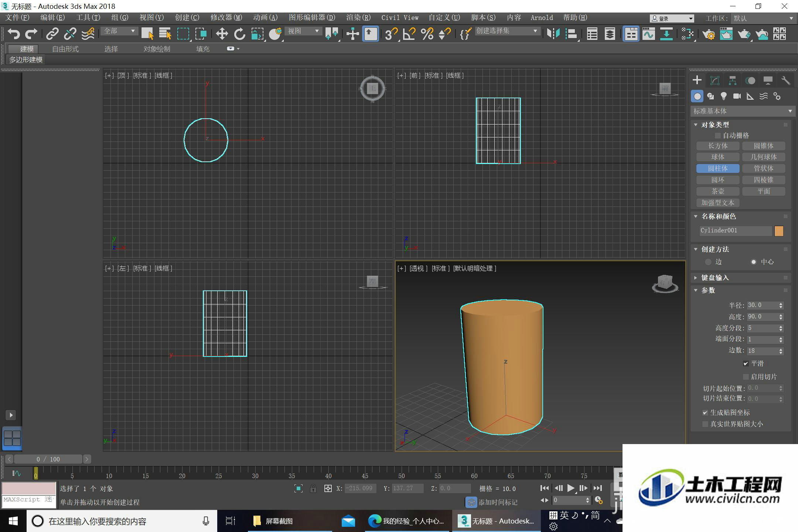The height and width of the screenshot is (532, 798).
Task: Open the 标准基本体 dropdown
Action: (x=742, y=111)
